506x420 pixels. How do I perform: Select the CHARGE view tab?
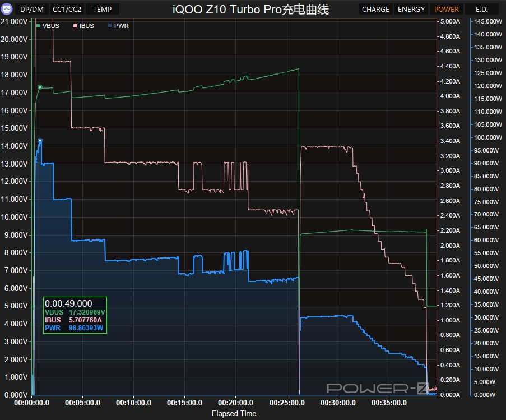pyautogui.click(x=375, y=9)
